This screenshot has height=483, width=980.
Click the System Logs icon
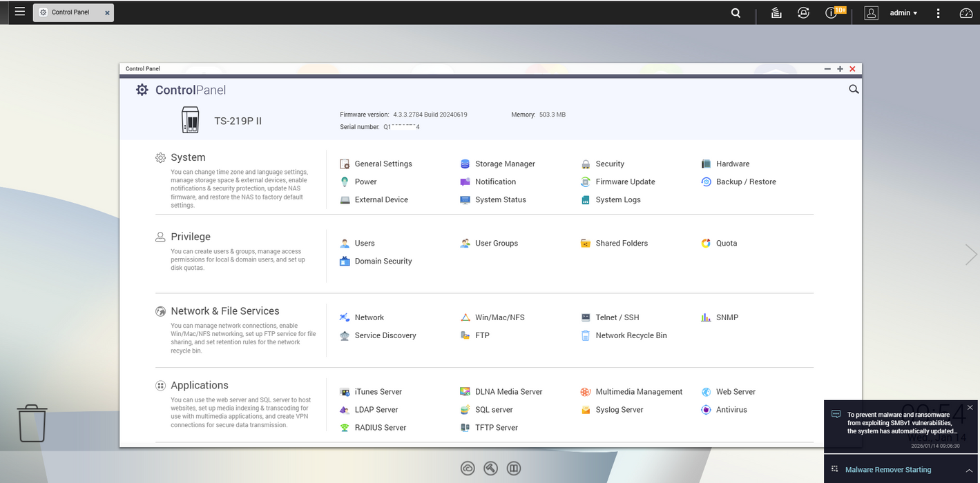tap(586, 200)
